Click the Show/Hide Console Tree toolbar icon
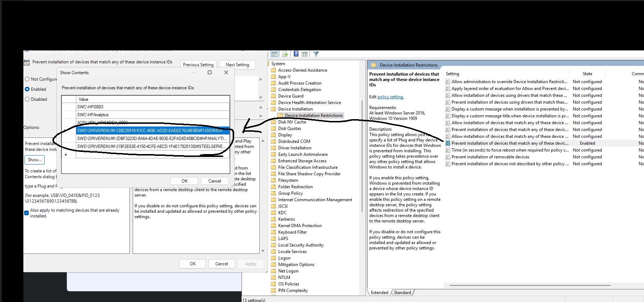The height and width of the screenshot is (302, 644). [274, 54]
